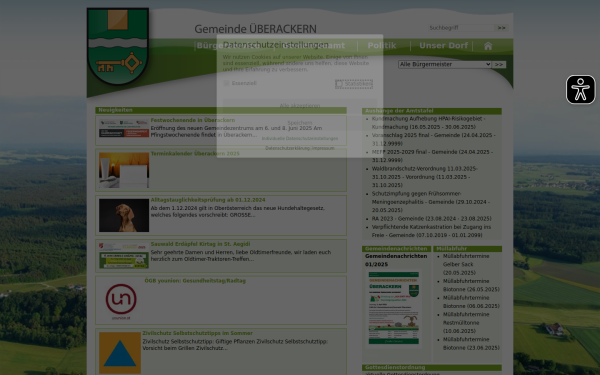600x375 pixels.
Task: Open the accessibility widget icon
Action: pyautogui.click(x=580, y=90)
